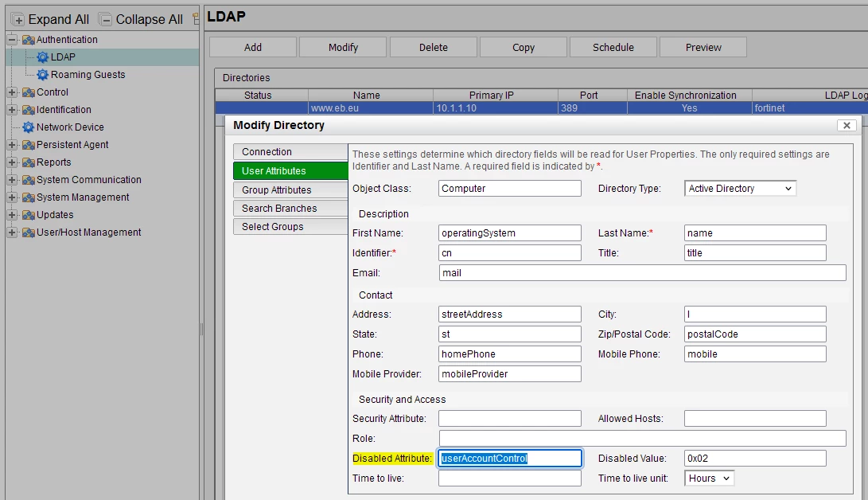Click the Collapse All label
The width and height of the screenshot is (868, 500).
coord(150,20)
